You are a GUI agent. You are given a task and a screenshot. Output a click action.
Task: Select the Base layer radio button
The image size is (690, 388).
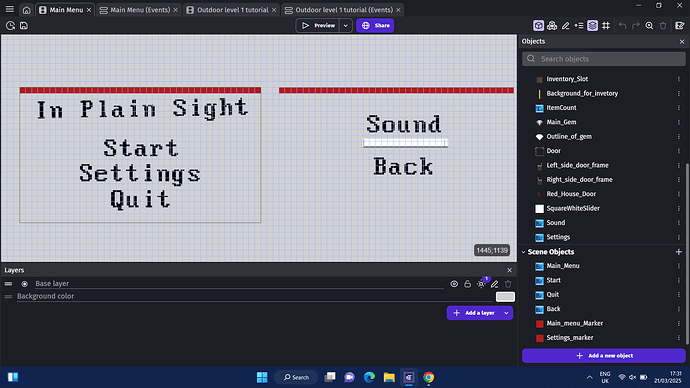25,284
